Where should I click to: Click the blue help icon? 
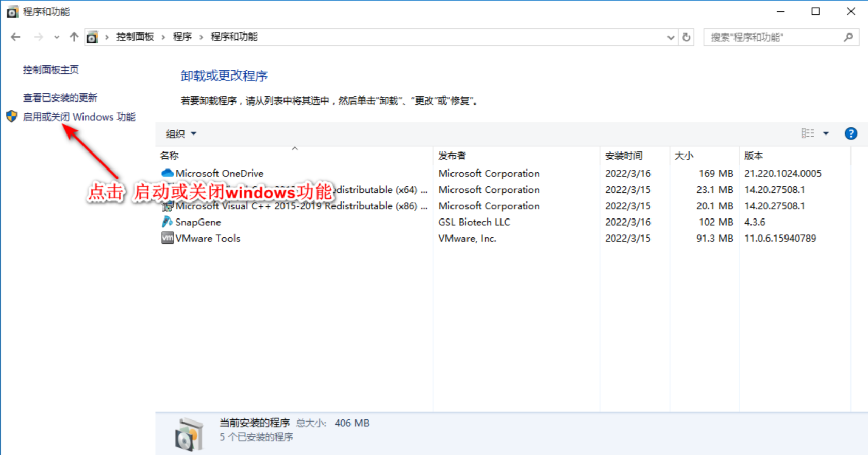pos(851,133)
